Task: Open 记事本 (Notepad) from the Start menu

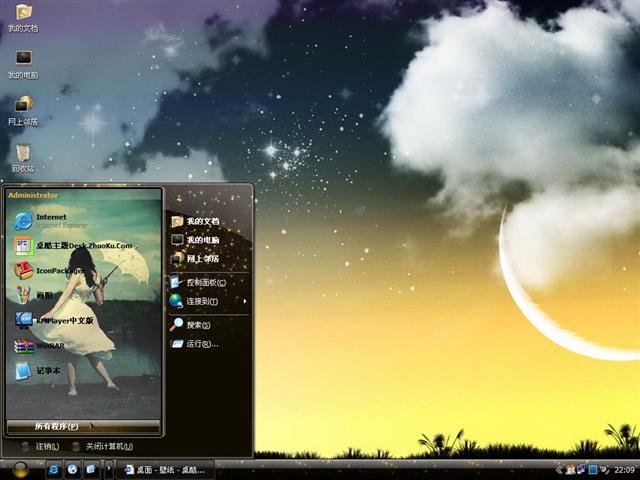Action: (x=46, y=371)
